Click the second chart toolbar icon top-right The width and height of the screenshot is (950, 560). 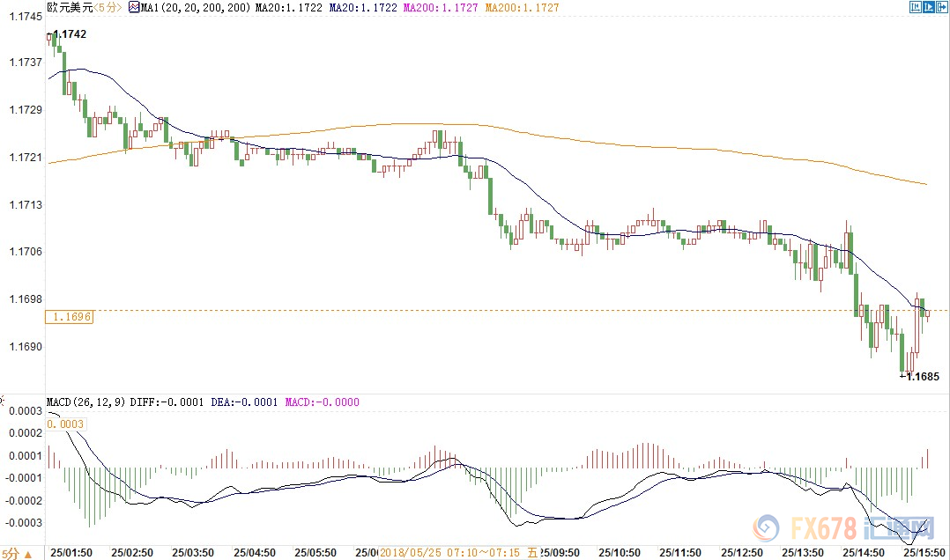[x=928, y=7]
